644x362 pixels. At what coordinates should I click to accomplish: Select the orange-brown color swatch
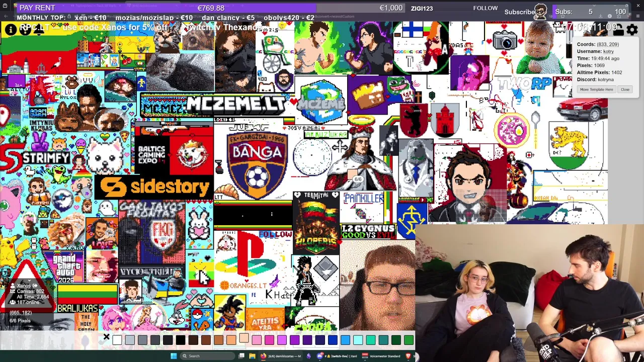pos(218,340)
